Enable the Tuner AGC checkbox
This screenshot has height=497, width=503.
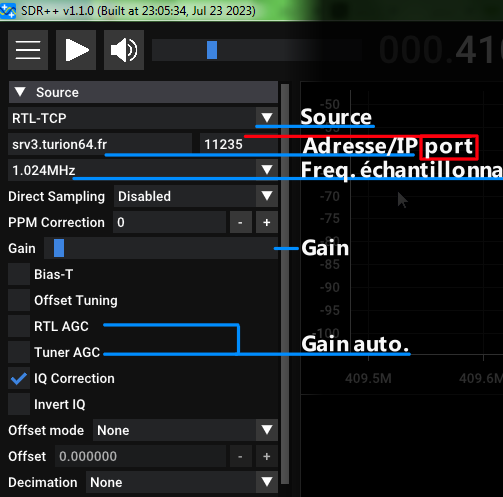click(x=19, y=352)
